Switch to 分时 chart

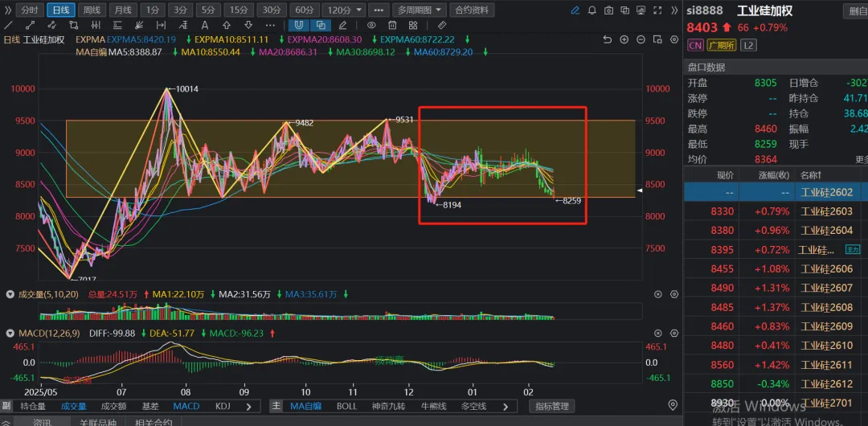(30, 10)
